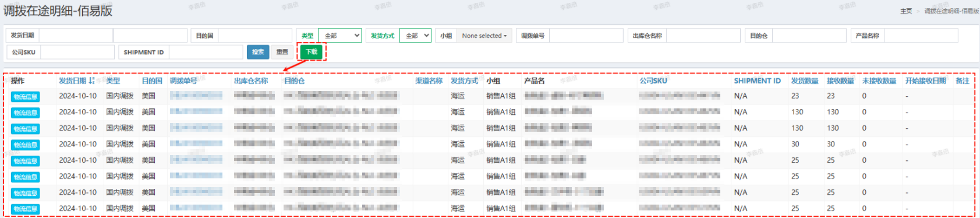The width and height of the screenshot is (980, 218).
Task: Click the 产品名称 filter input
Action: click(921, 36)
